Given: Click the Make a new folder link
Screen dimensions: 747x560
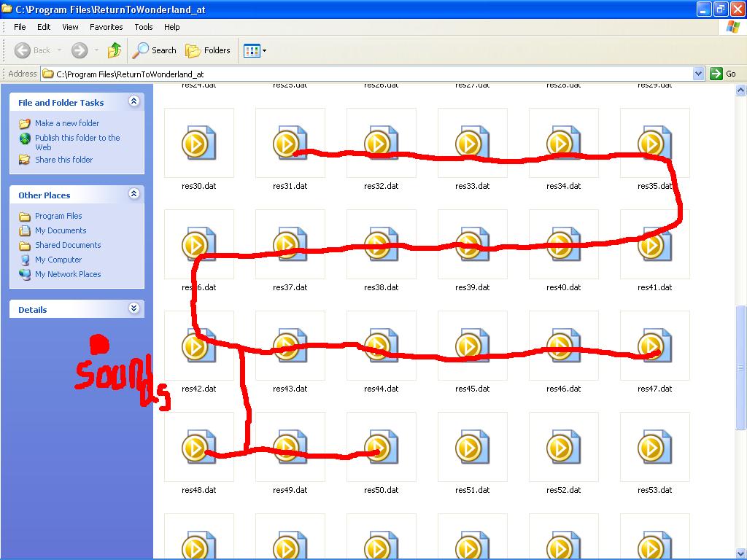Looking at the screenshot, I should 67,123.
